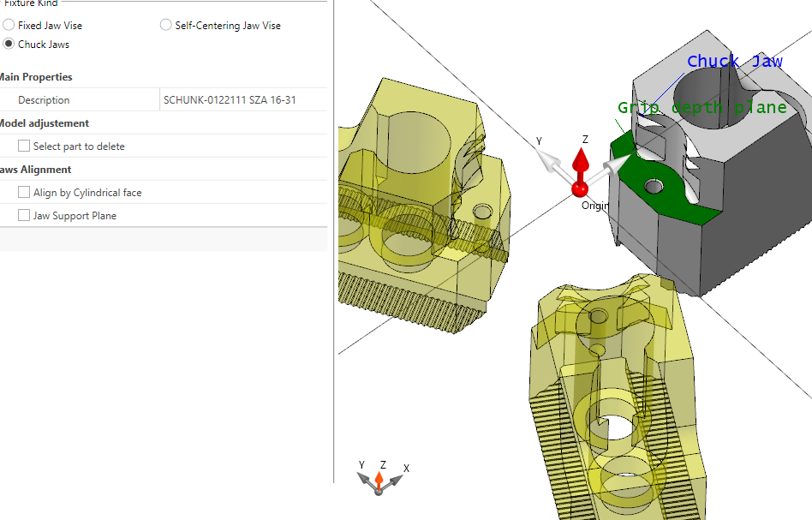Screen dimensions: 812x520
Task: Collapse the Main Properties section header
Action: pyautogui.click(x=36, y=77)
